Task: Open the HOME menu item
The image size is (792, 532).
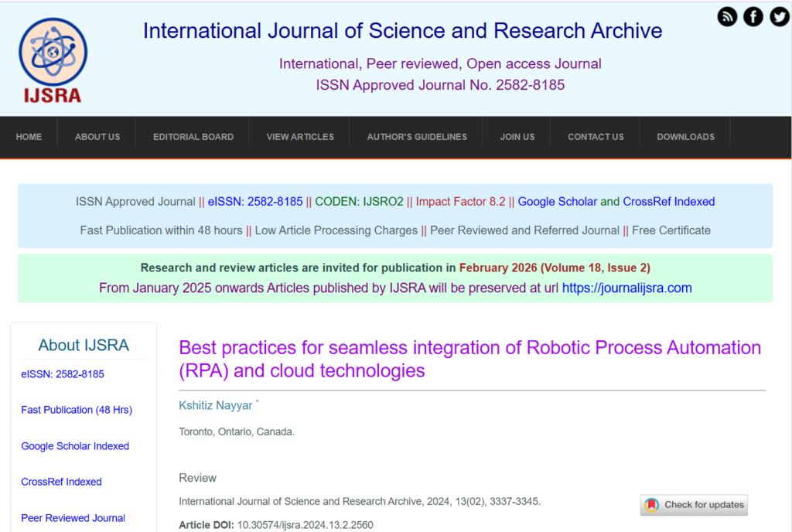Action: [x=29, y=137]
